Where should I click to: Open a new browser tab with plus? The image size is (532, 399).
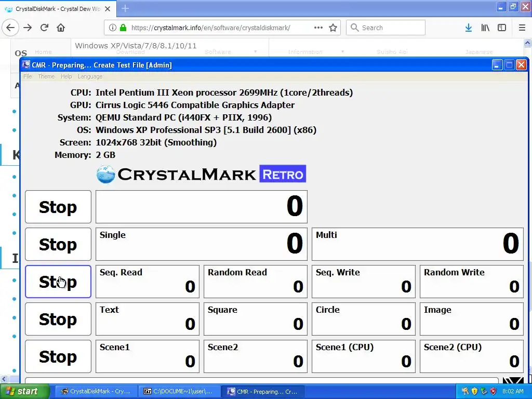coord(125,8)
